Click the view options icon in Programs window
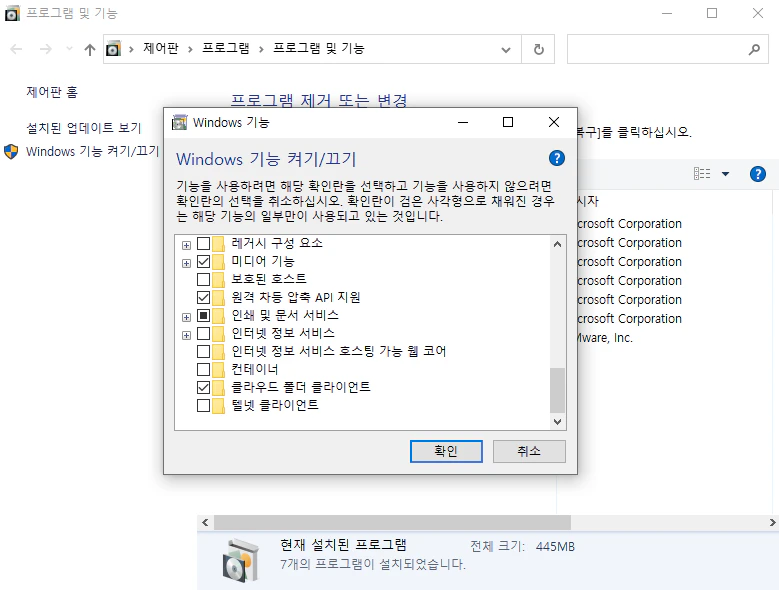This screenshot has height=590, width=779. (702, 173)
